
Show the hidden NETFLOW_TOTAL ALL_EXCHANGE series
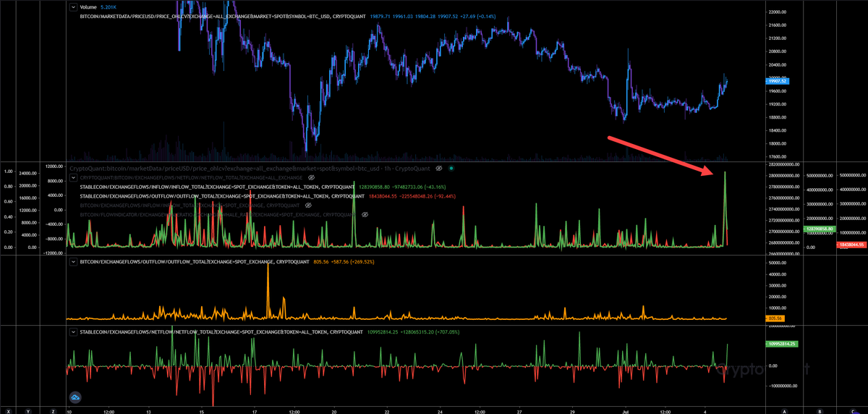pos(311,177)
